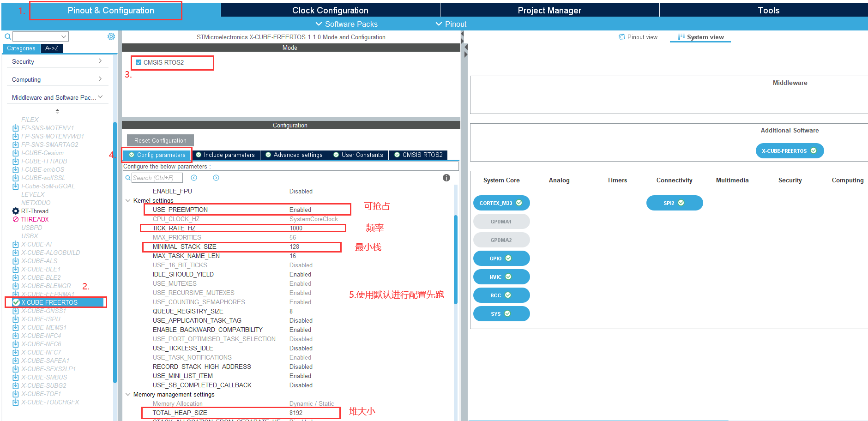Click the GPDMA1 button
This screenshot has width=868, height=421.
click(501, 221)
